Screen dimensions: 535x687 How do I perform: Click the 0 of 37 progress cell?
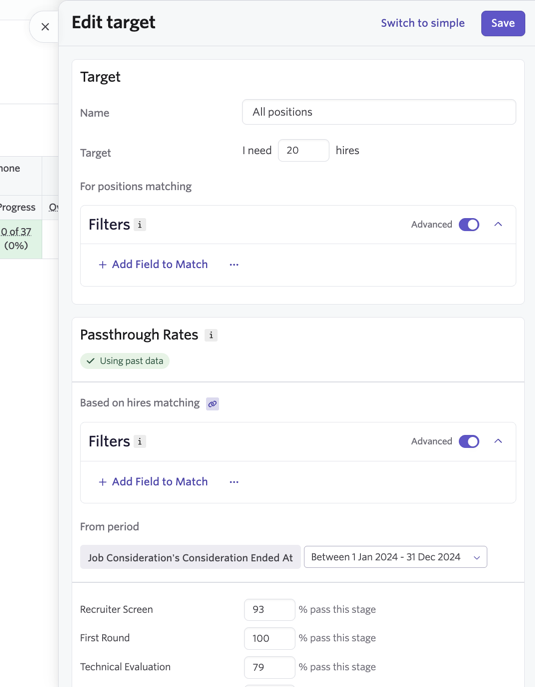coord(21,238)
